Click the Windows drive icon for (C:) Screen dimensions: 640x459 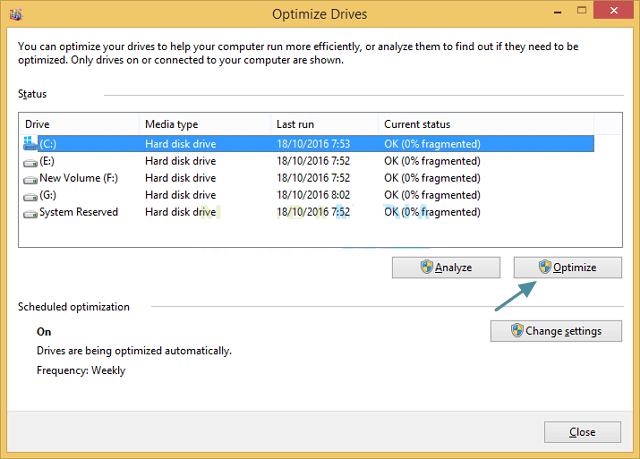point(30,143)
